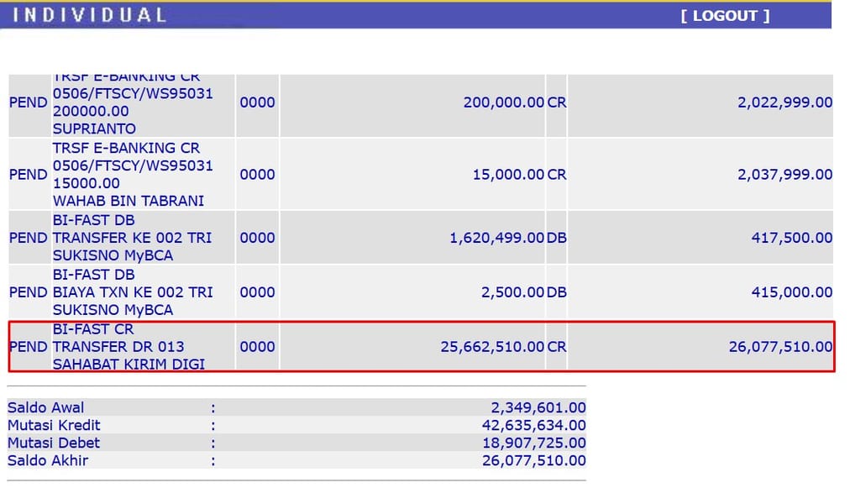Click 0000 branch code in BIAYA TXN row
The height and width of the screenshot is (504, 850).
coord(258,292)
